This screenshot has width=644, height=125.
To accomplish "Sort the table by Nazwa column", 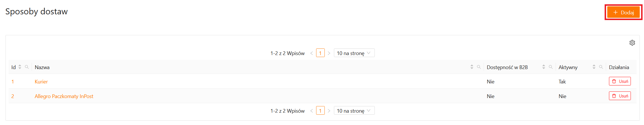I will [472, 67].
